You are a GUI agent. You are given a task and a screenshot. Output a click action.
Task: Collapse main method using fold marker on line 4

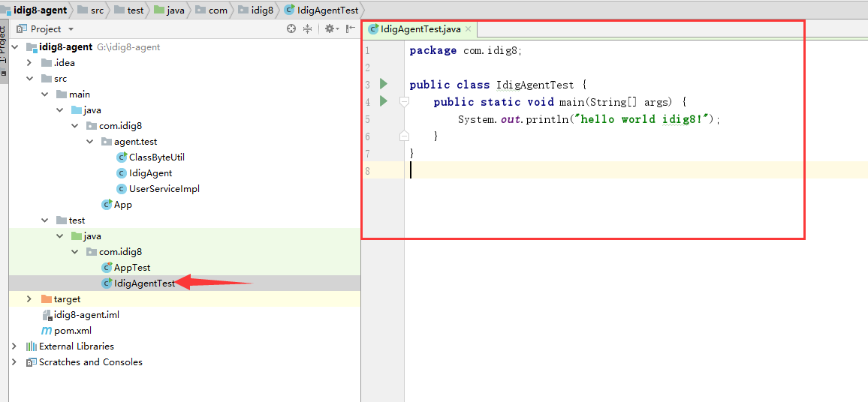click(x=404, y=102)
